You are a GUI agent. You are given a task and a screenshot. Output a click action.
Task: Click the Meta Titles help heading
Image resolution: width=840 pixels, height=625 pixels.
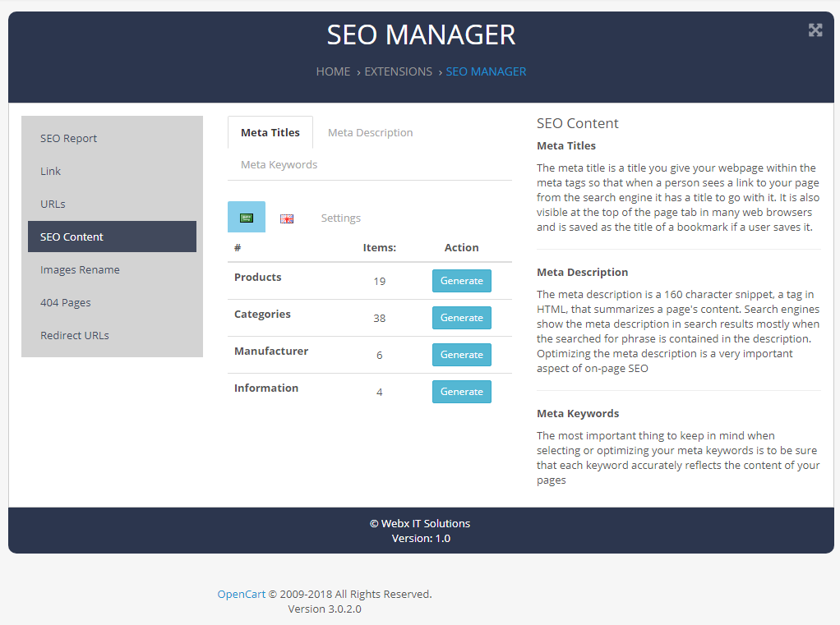[566, 145]
